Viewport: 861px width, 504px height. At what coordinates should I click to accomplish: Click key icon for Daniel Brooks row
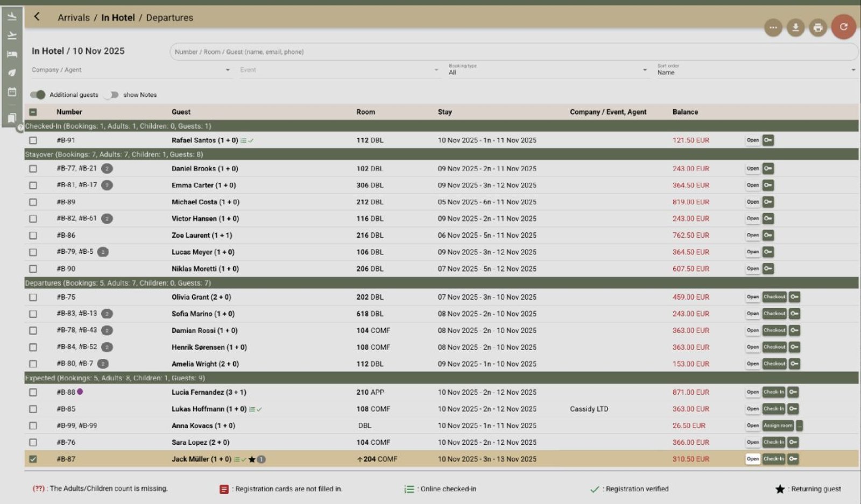pyautogui.click(x=768, y=169)
